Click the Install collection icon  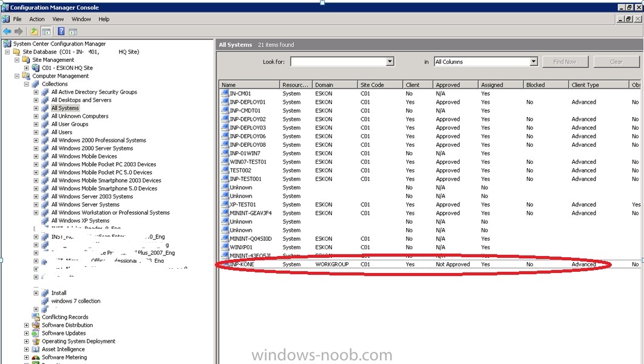click(45, 293)
